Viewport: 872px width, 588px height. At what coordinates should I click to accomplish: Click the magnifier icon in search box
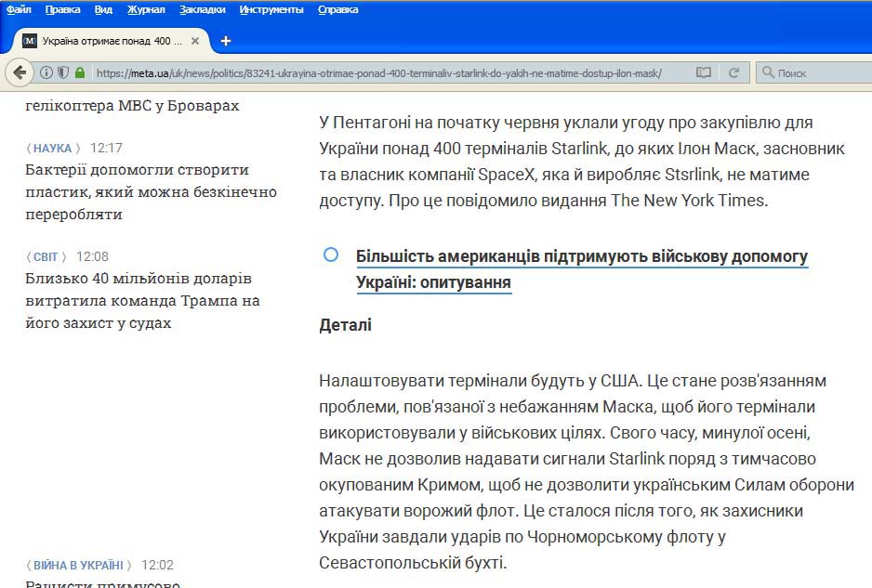(x=768, y=72)
